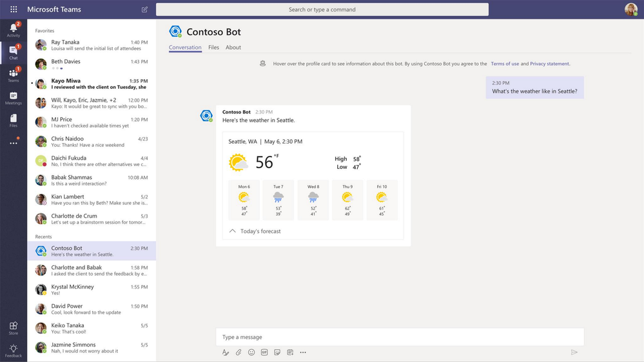Click the search or command box

coord(322,10)
